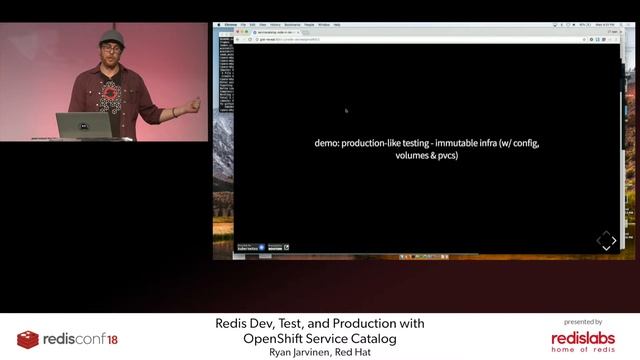Click the Wi-Fi status icon in menu bar

(x=555, y=25)
